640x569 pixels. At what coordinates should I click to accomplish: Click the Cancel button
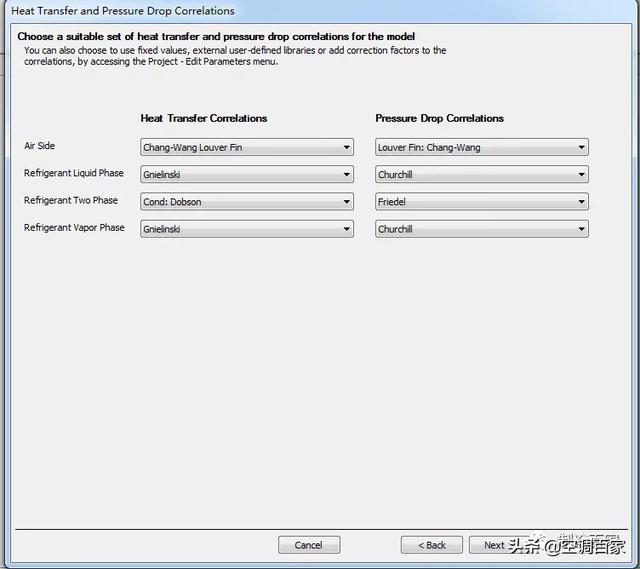(x=309, y=545)
